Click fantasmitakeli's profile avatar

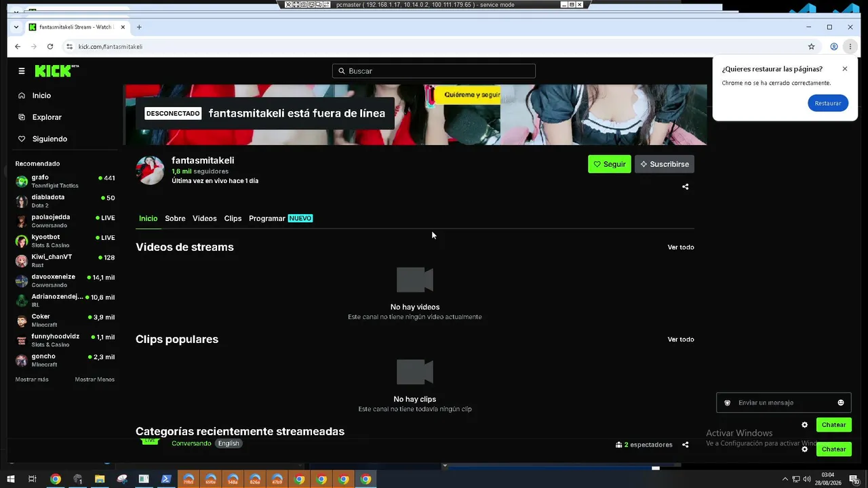[150, 170]
